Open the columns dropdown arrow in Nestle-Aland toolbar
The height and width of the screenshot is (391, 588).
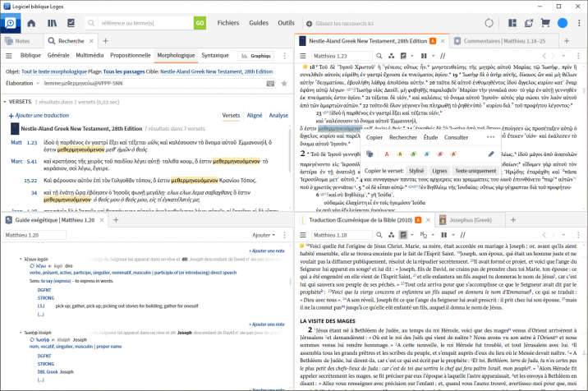[433, 56]
